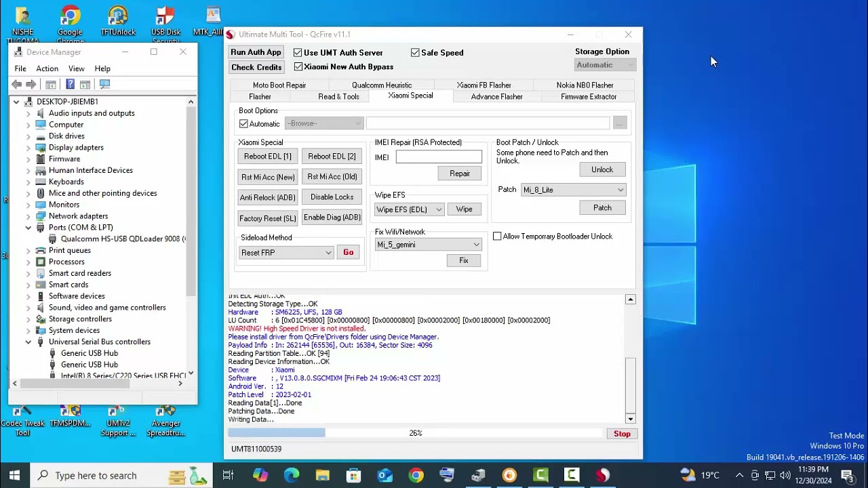Click the Firmware chip icon in device tree
Image resolution: width=868 pixels, height=488 pixels.
pyautogui.click(x=41, y=159)
